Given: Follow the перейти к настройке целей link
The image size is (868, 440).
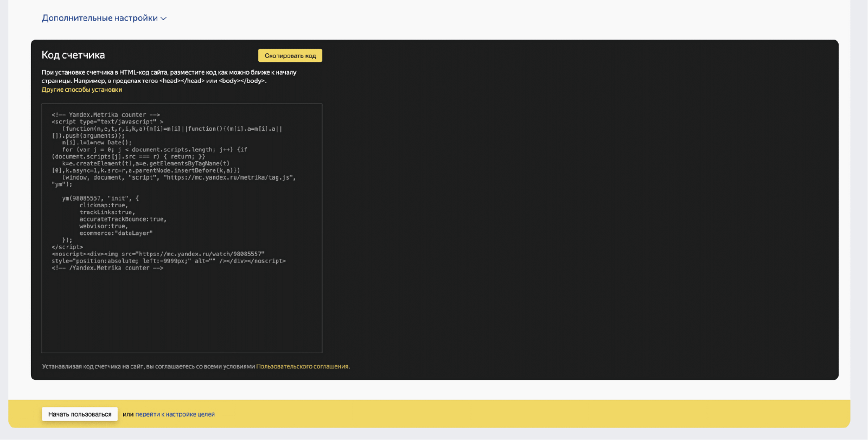Looking at the screenshot, I should pos(175,414).
